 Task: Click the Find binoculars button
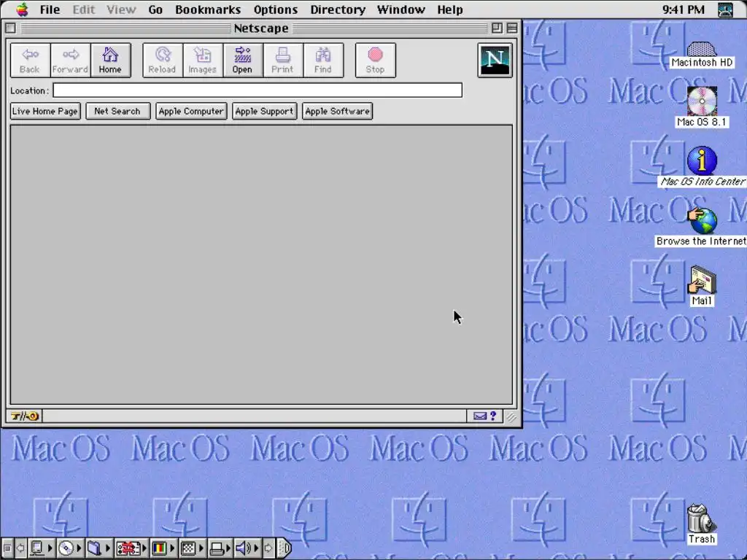pos(323,60)
